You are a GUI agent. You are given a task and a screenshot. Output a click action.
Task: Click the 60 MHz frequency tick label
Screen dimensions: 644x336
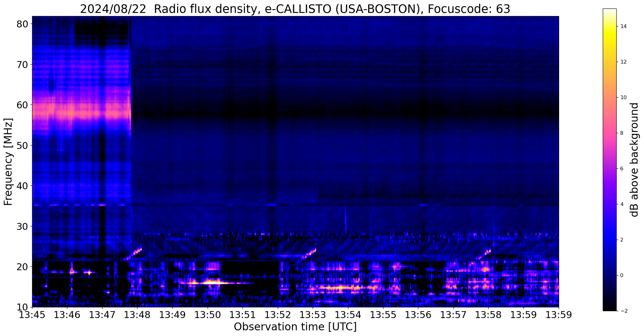[23, 105]
